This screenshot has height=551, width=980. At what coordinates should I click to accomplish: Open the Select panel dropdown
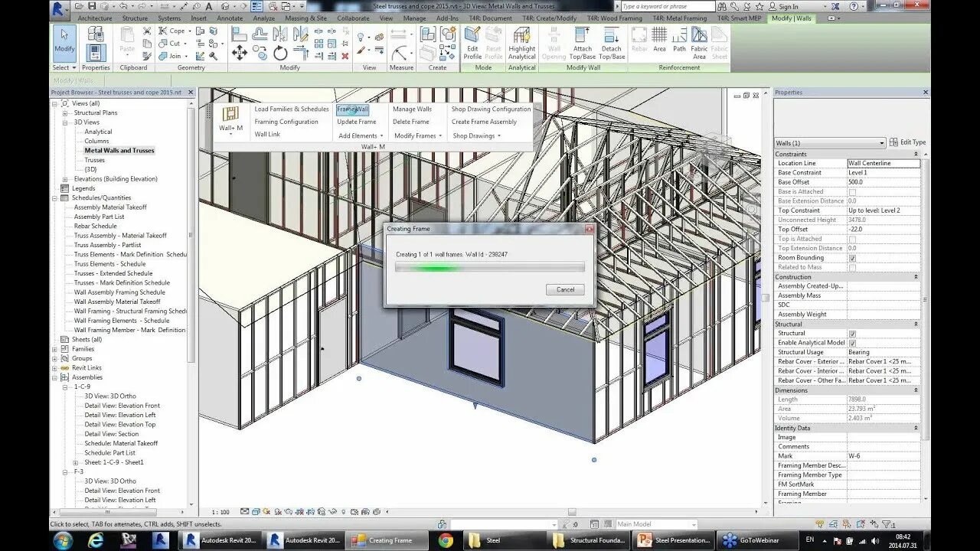pyautogui.click(x=64, y=67)
